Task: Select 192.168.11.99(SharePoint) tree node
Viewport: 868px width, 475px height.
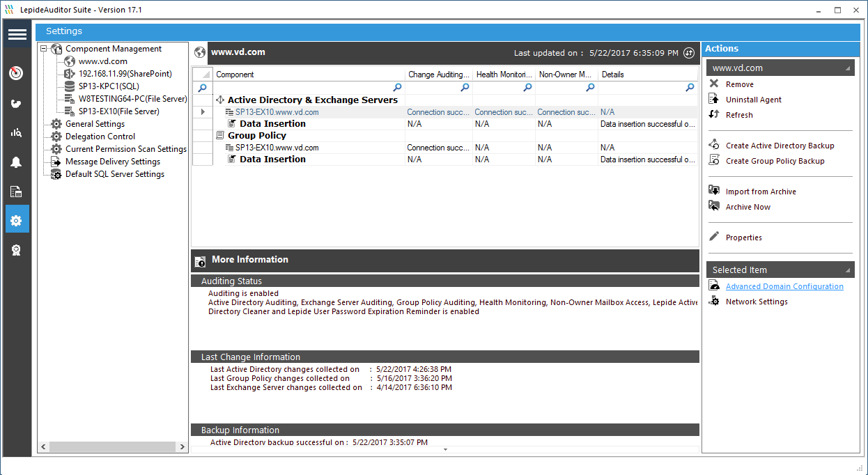Action: [125, 74]
